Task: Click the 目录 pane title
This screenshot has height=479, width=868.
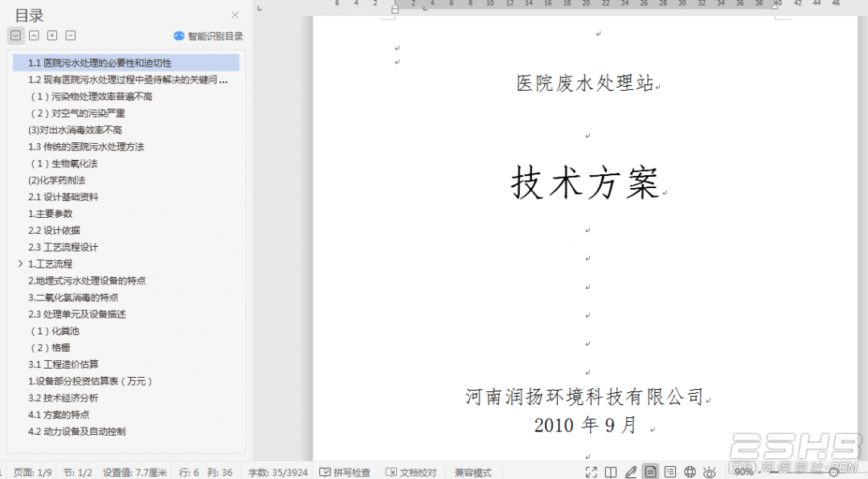Action: pos(30,15)
